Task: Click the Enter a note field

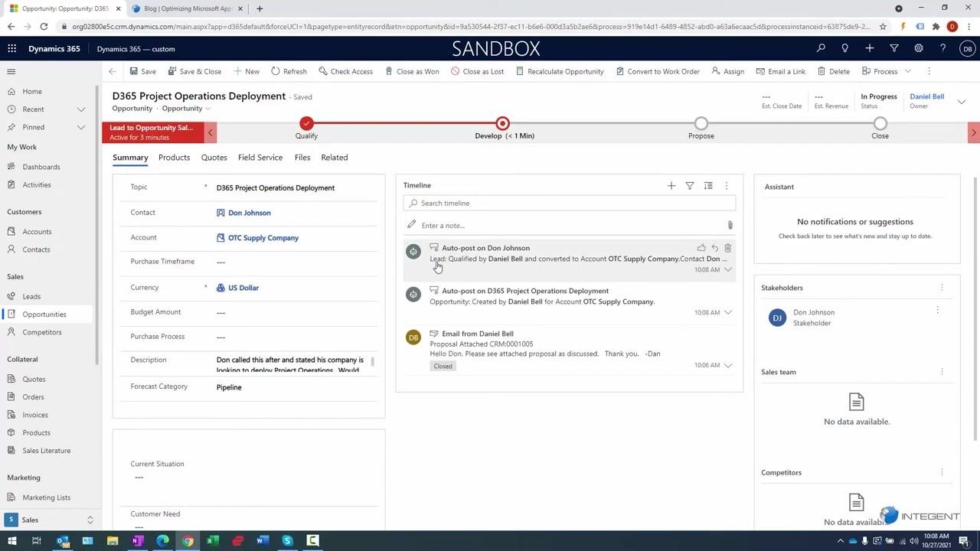Action: click(567, 225)
